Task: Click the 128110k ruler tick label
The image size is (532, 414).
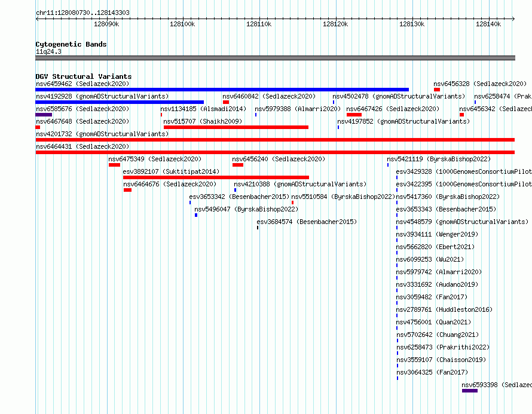Action: [259, 24]
